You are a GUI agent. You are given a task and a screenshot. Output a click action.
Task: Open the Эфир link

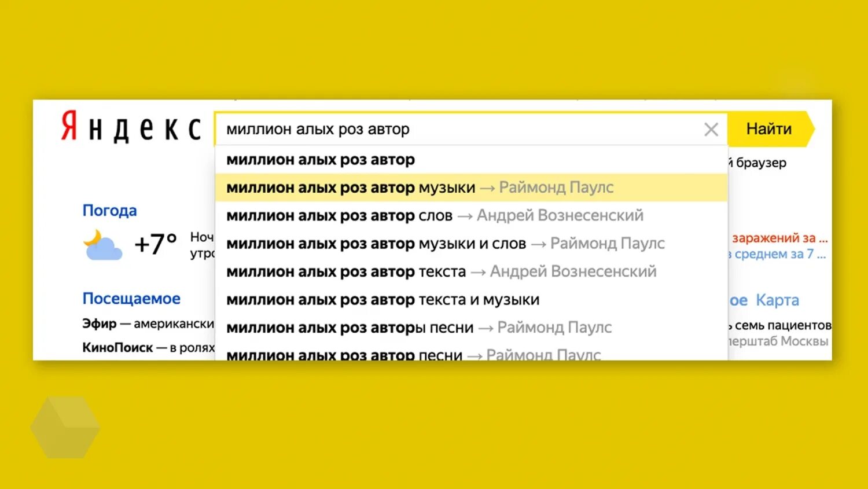click(x=100, y=323)
